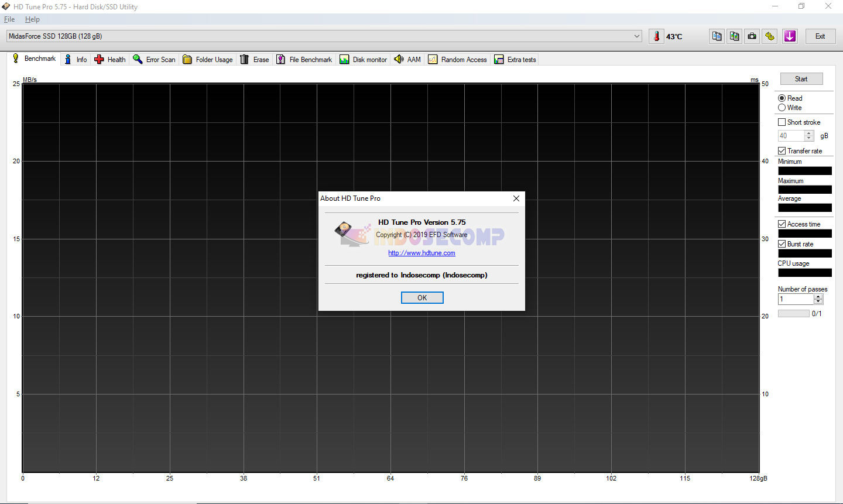Toggle the Transfer rate checkbox

click(782, 151)
